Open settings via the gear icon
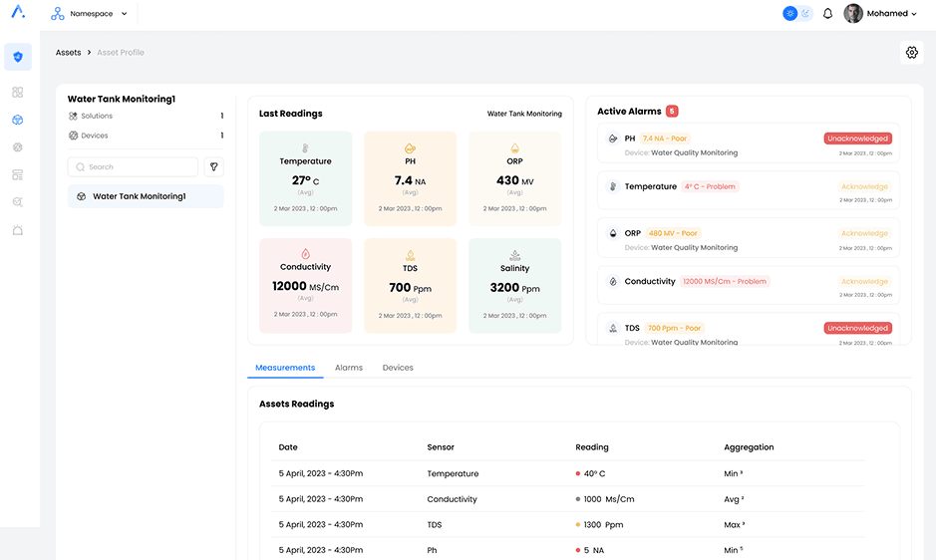Viewport: 936px width, 560px height. pos(911,53)
